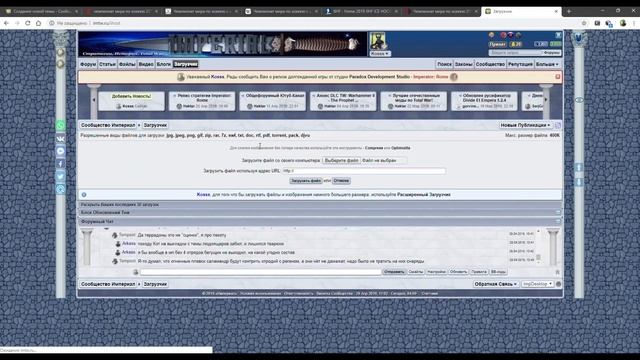This screenshot has height=360, width=640.
Task: Focus the URL upload address field
Action: click(363, 171)
